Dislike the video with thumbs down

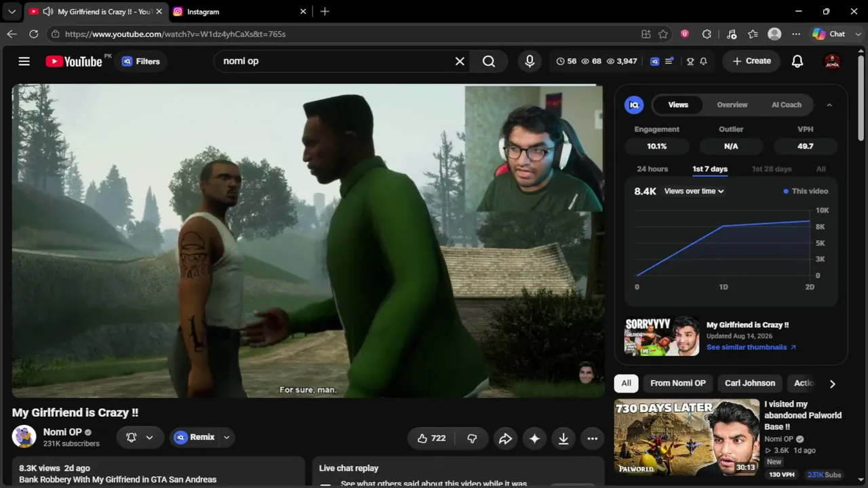472,438
